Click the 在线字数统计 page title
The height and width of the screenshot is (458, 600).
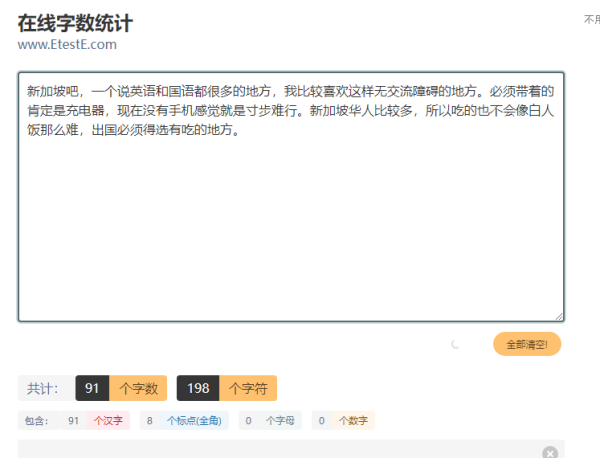point(75,23)
